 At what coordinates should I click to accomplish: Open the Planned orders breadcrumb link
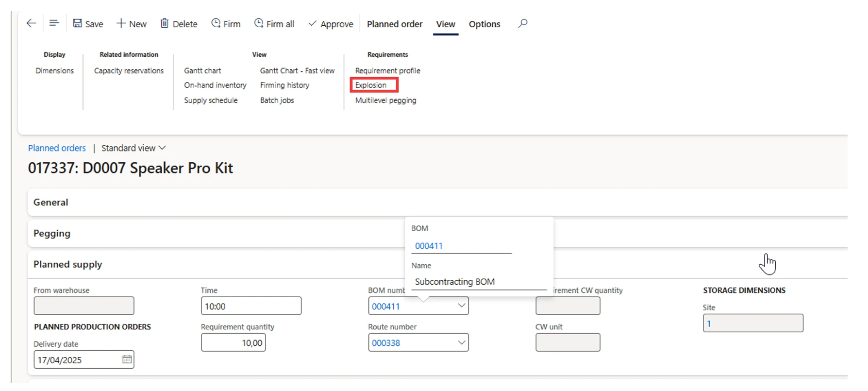57,148
